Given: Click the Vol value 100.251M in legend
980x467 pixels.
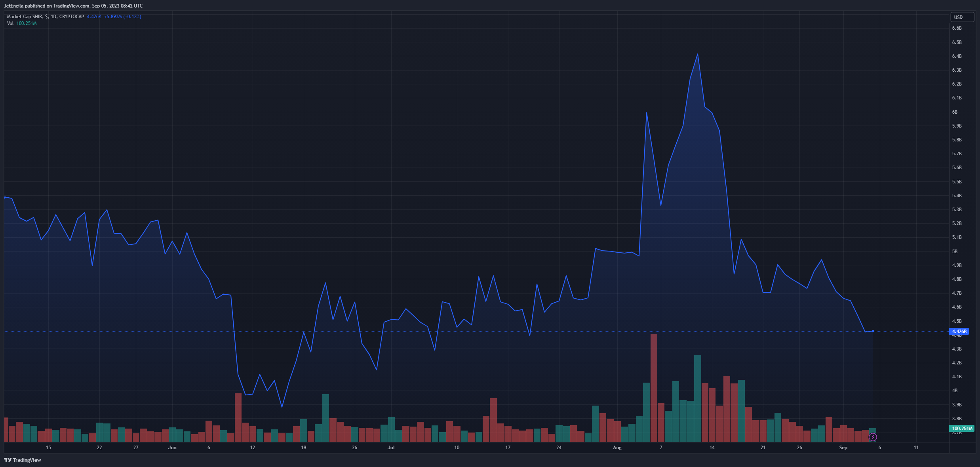Looking at the screenshot, I should coord(27,23).
